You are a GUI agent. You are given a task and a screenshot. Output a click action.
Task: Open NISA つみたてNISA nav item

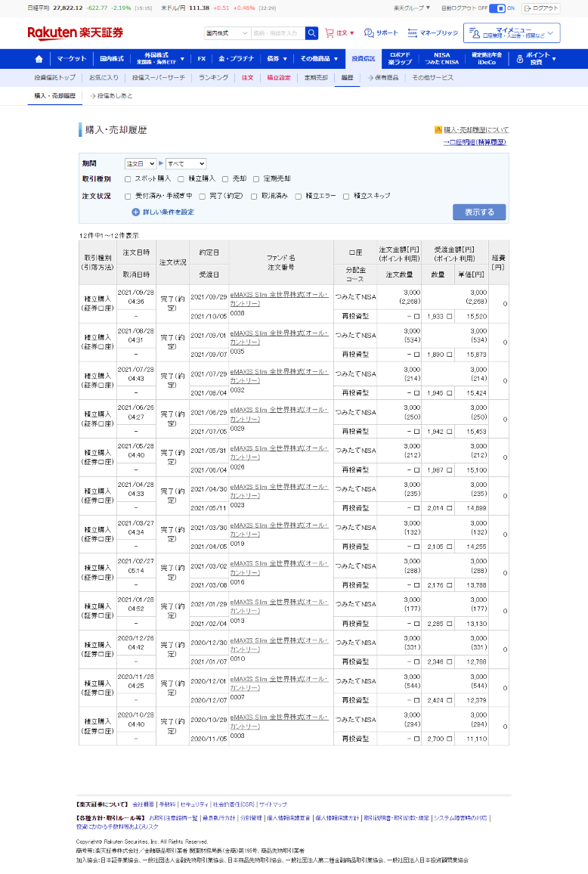click(x=441, y=58)
